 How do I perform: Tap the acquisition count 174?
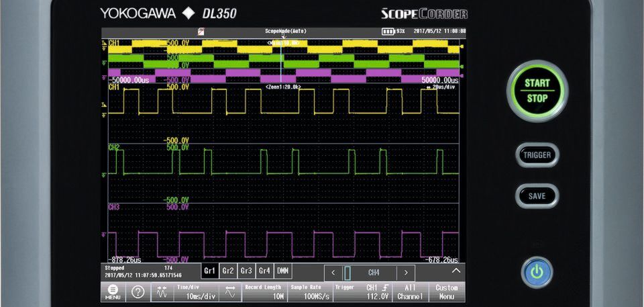168,268
